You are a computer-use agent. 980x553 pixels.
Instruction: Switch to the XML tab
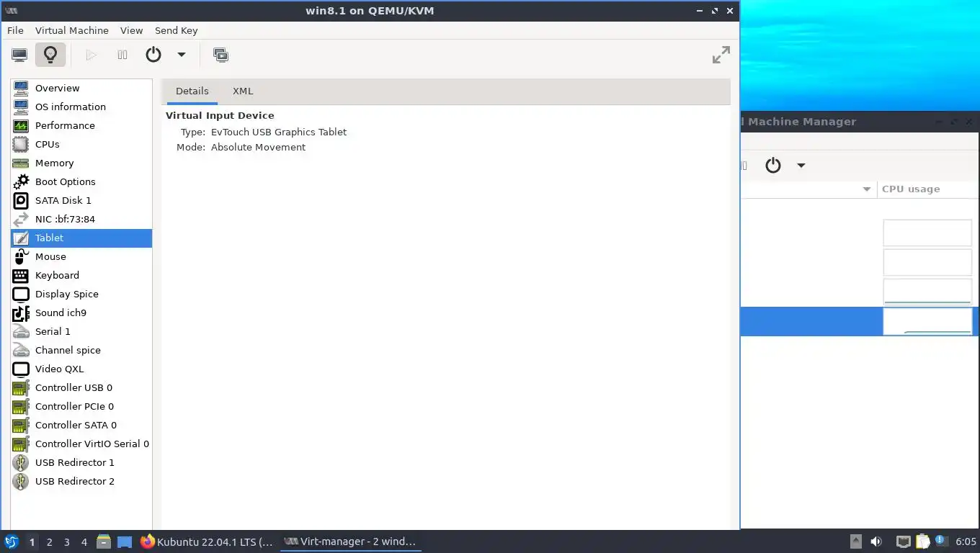pyautogui.click(x=243, y=91)
